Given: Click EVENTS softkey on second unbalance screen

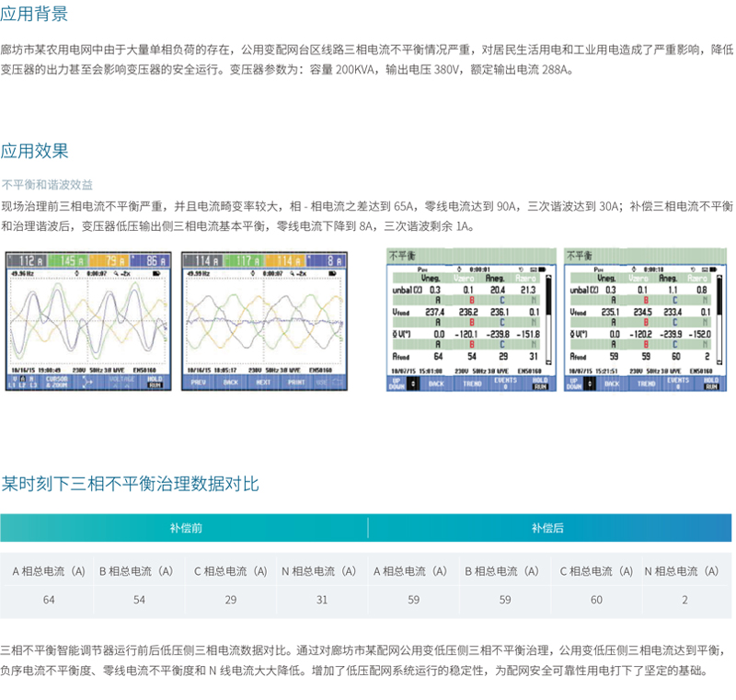Looking at the screenshot, I should (x=678, y=384).
